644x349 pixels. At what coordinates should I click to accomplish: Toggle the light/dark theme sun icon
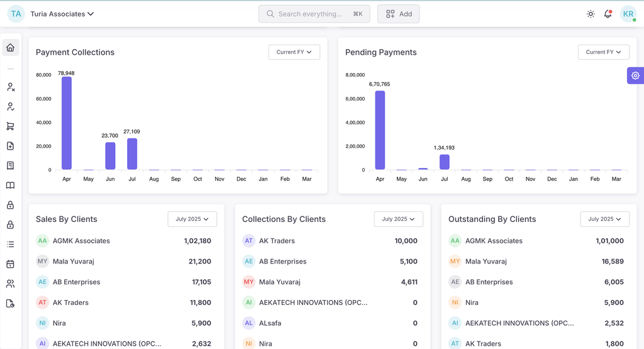coord(591,14)
